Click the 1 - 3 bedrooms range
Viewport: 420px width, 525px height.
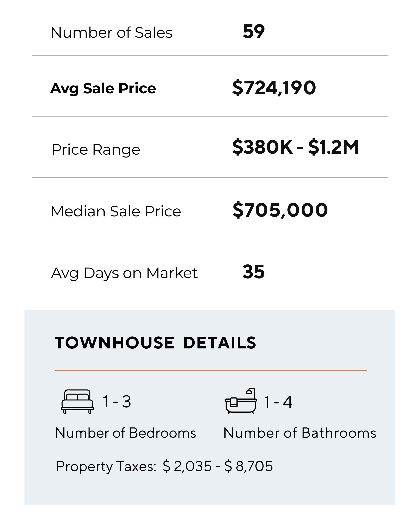coord(117,402)
